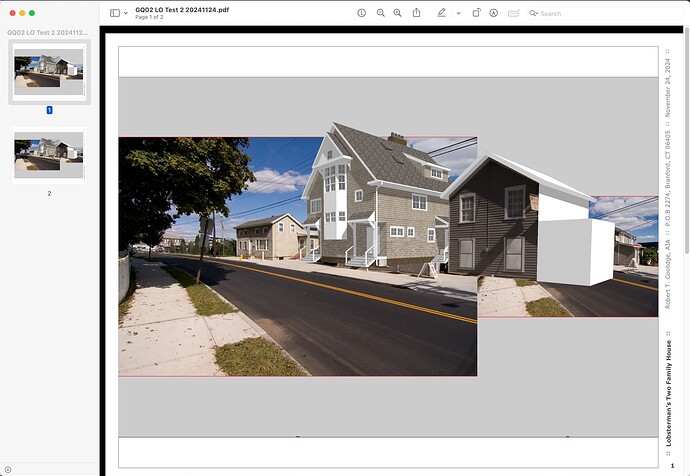Zoom out of the PDF page
Image resolution: width=690 pixels, height=476 pixels.
click(381, 13)
